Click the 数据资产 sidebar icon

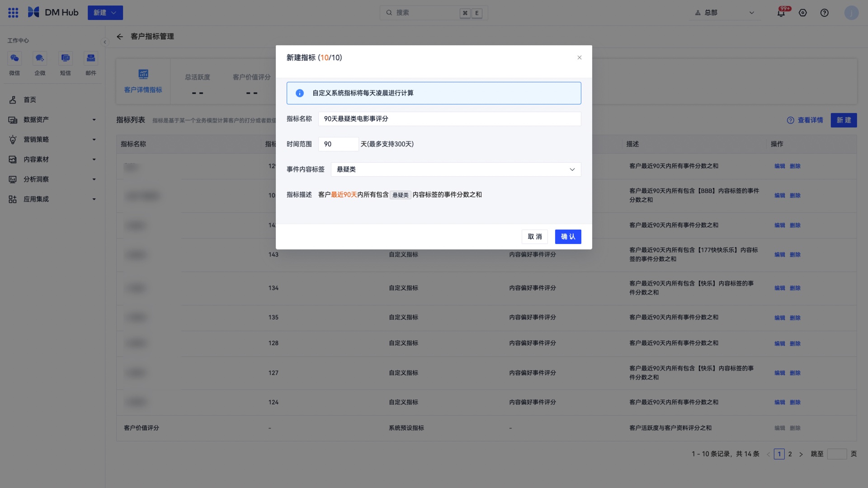(13, 120)
